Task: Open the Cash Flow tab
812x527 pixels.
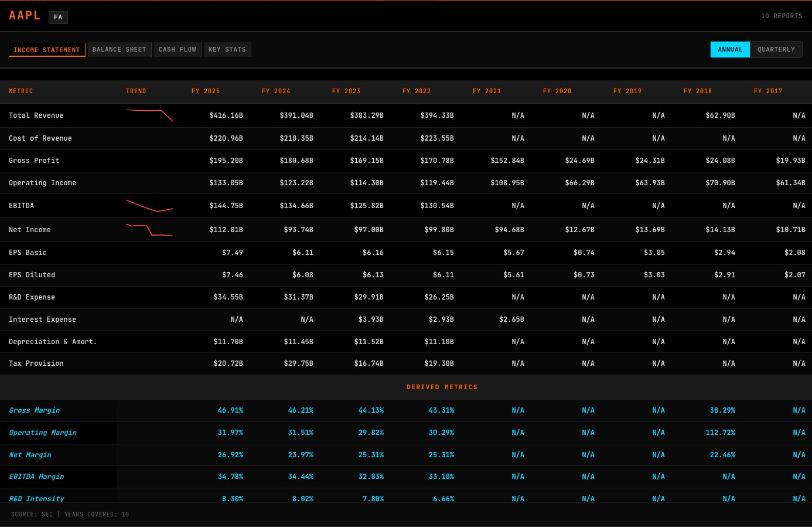Action: pyautogui.click(x=178, y=50)
